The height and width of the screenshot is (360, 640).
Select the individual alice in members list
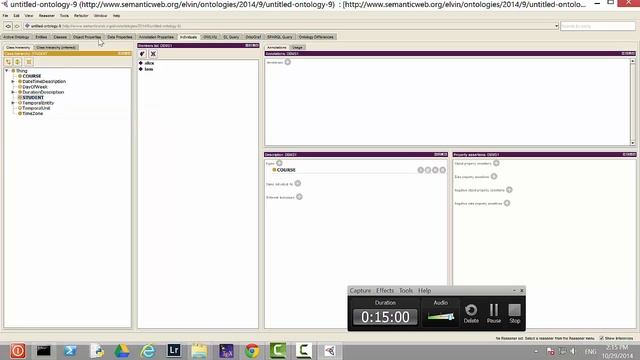click(x=149, y=63)
